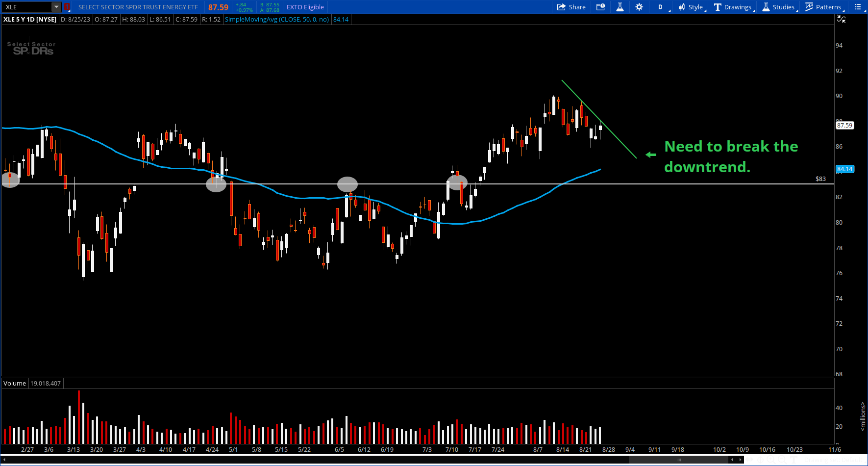Click the last price 87.59 in header
Screen dimensions: 868x466
[218, 7]
